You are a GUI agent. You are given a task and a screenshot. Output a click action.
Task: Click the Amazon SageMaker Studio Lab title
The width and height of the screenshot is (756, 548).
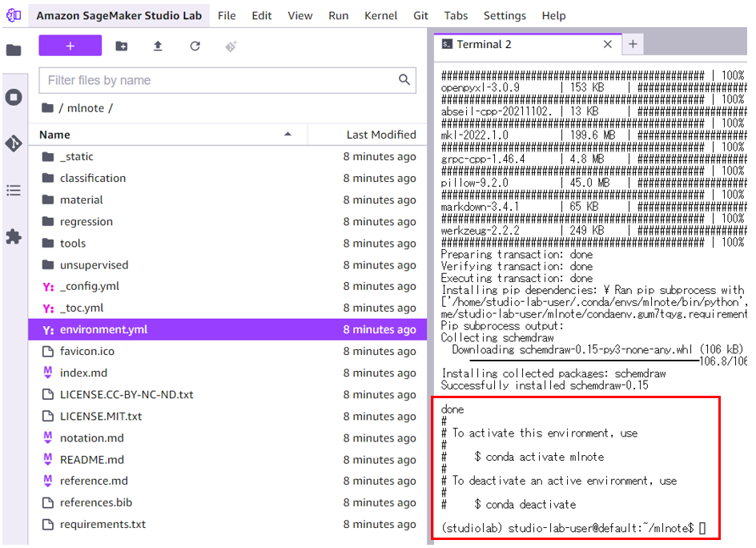pos(119,15)
